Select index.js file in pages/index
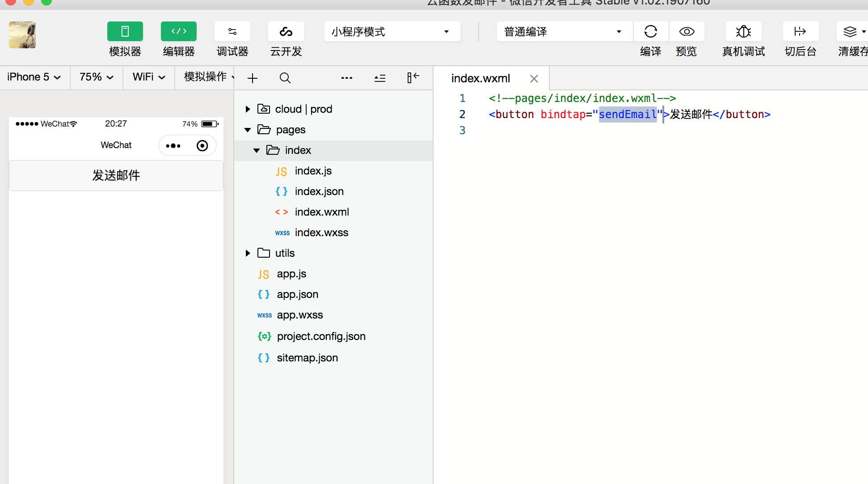 pyautogui.click(x=312, y=170)
